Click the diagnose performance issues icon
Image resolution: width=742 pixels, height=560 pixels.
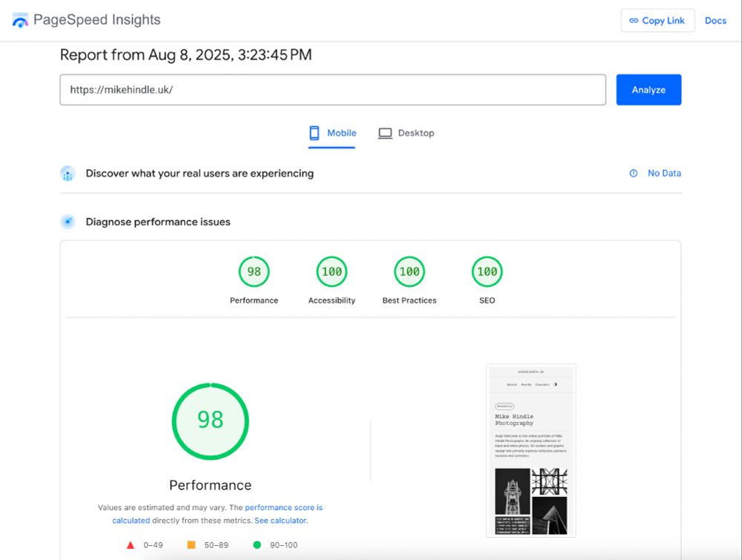[x=68, y=222]
